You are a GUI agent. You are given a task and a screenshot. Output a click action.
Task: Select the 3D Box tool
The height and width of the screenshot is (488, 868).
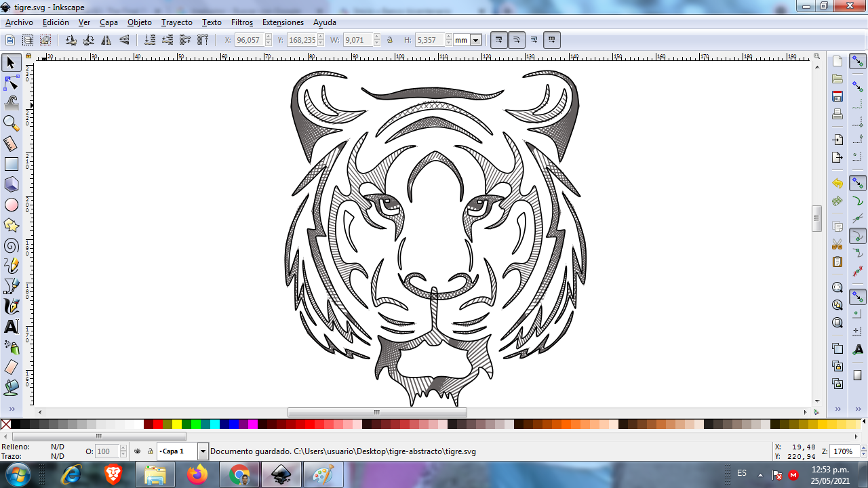coord(11,184)
